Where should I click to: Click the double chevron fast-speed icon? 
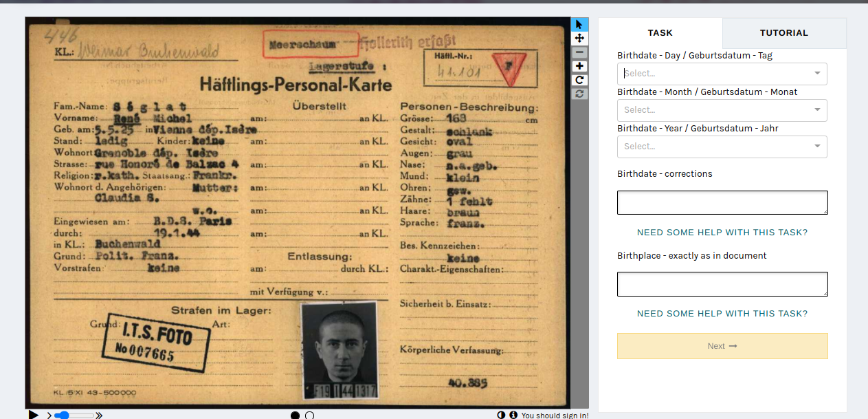99,416
